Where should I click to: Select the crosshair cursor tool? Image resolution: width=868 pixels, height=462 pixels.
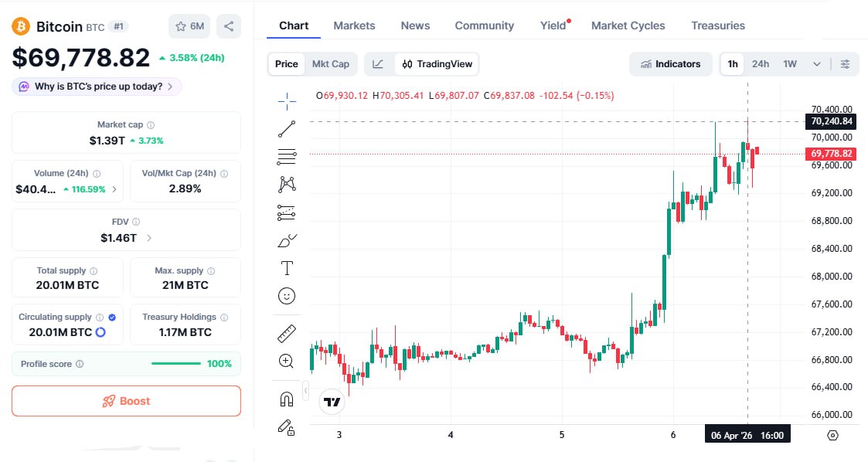point(287,100)
